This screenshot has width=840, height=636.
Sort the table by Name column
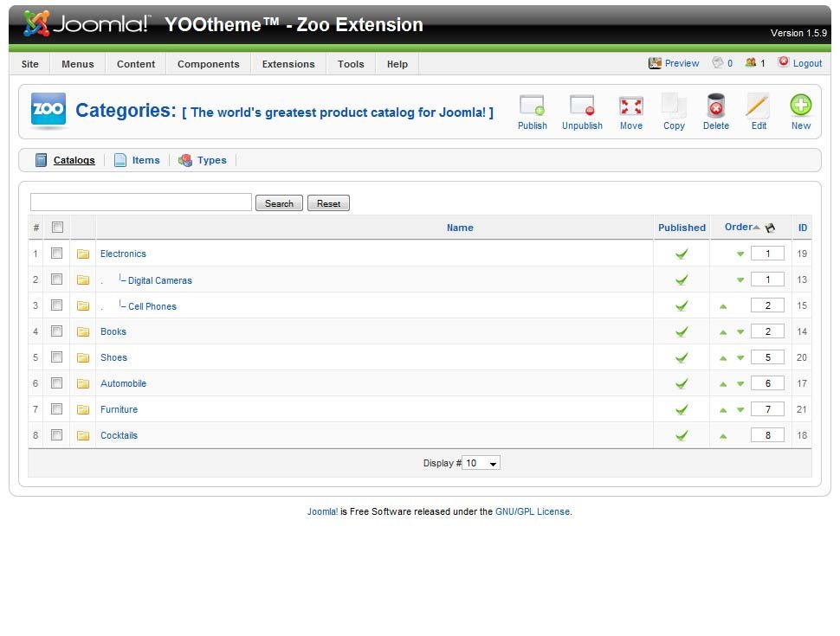click(460, 228)
